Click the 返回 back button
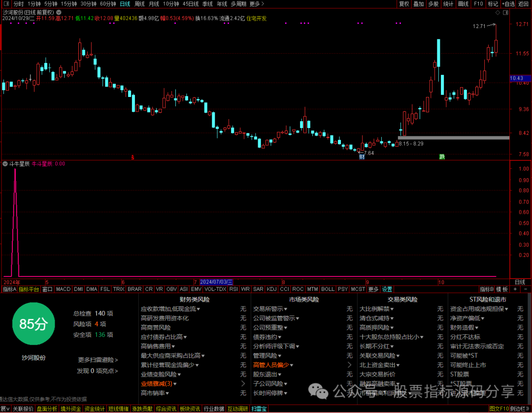Image resolution: width=532 pixels, height=413 pixels. pyautogui.click(x=523, y=4)
